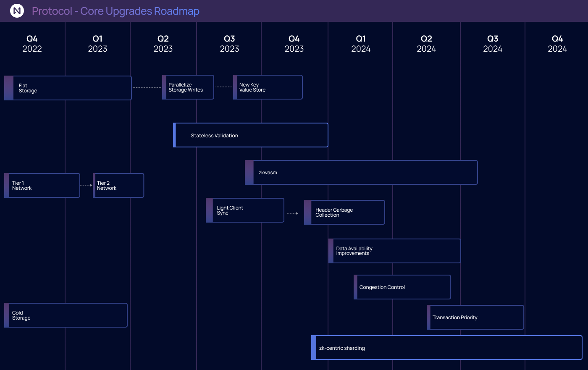This screenshot has width=588, height=370.
Task: Select the Flat Storage roadmap card
Action: pos(67,88)
